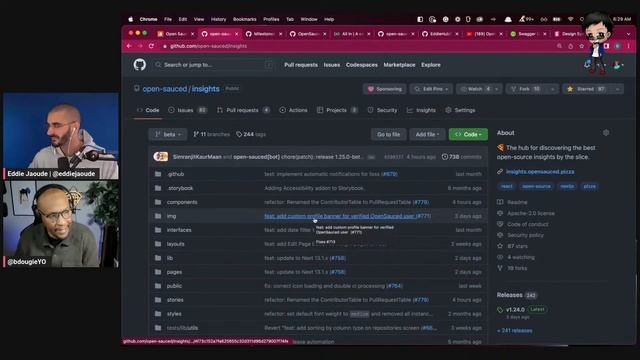
Task: Open the open-sauced organization link
Action: pos(164,89)
